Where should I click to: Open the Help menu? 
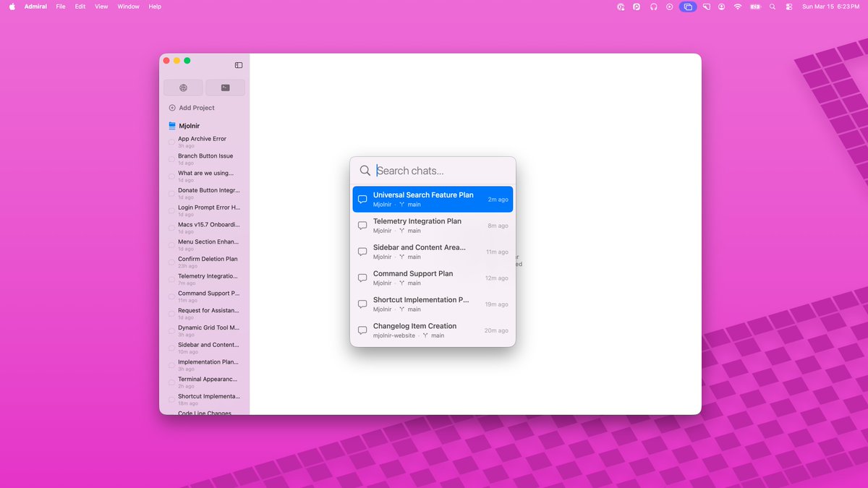155,7
